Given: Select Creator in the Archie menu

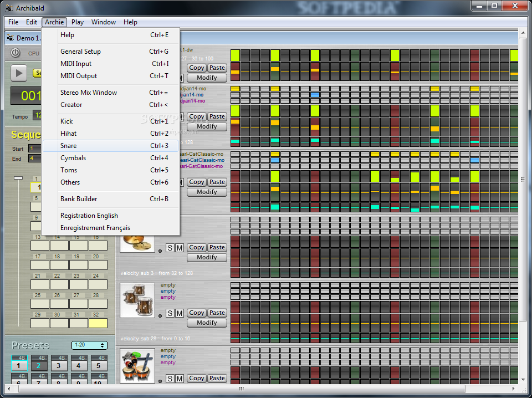Looking at the screenshot, I should 110,105.
